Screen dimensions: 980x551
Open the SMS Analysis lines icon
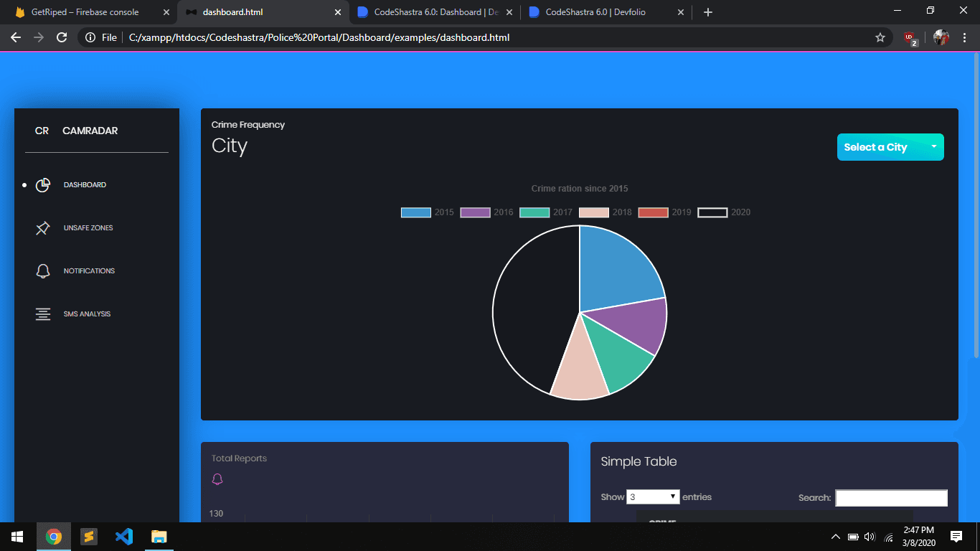click(43, 314)
